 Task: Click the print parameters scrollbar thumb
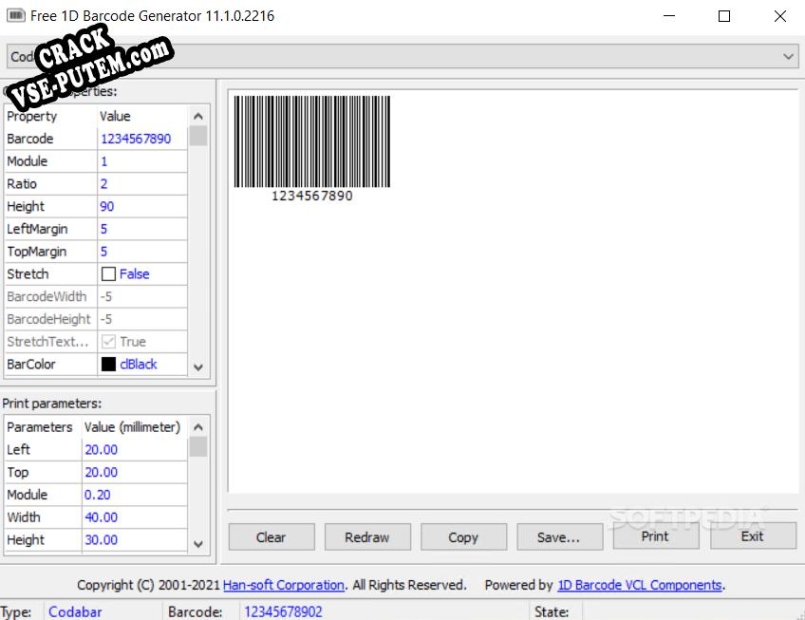198,447
